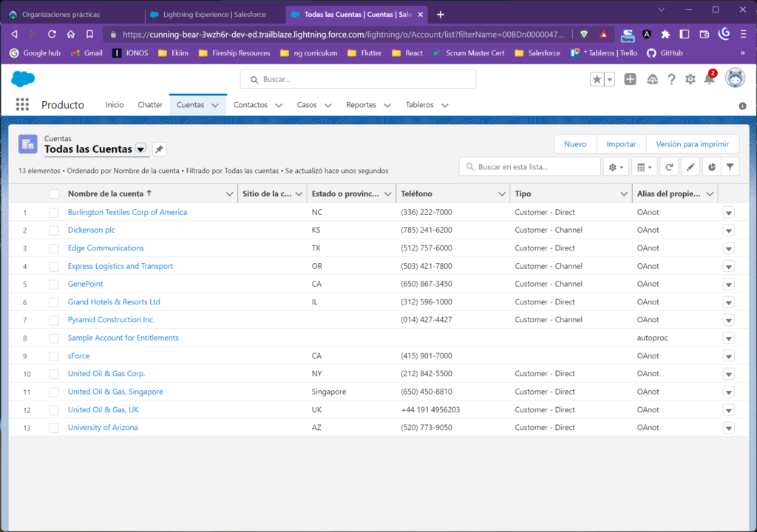Open the Sample Account for Entitlements link
This screenshot has width=757, height=532.
click(123, 338)
